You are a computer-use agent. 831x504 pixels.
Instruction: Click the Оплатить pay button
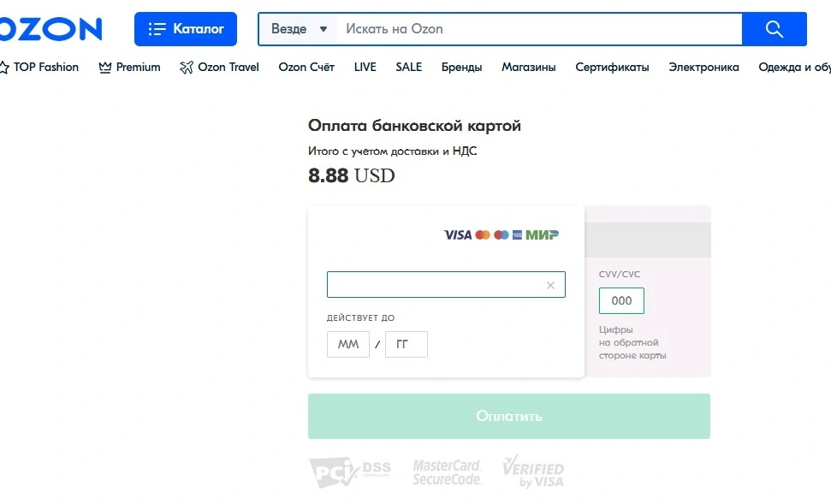(x=508, y=416)
